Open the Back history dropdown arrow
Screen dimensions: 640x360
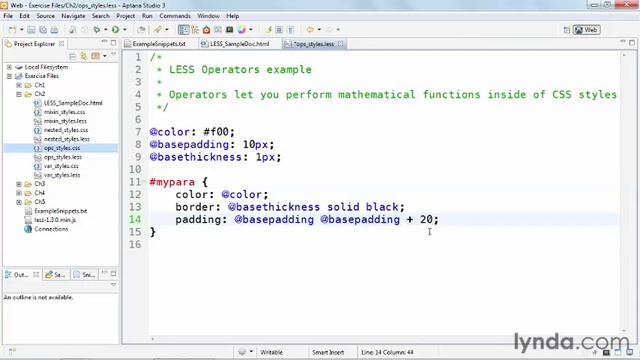point(319,29)
